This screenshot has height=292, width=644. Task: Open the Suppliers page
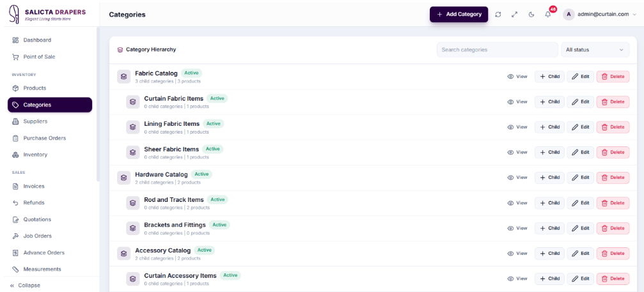pyautogui.click(x=50, y=121)
